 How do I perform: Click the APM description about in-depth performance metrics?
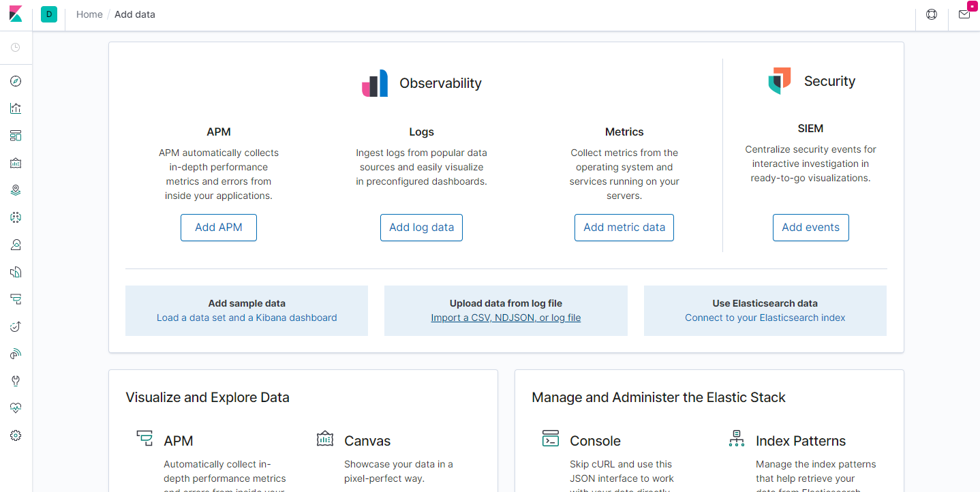click(219, 174)
